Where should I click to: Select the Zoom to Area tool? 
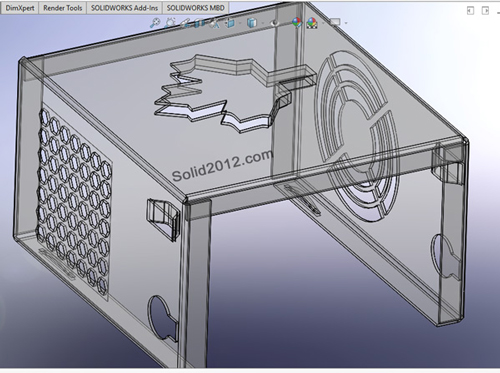tap(170, 23)
